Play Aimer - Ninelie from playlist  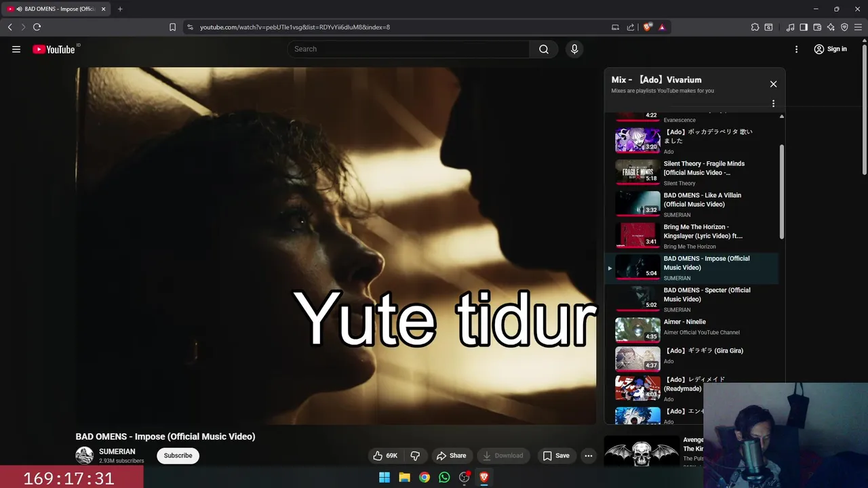coord(691,329)
